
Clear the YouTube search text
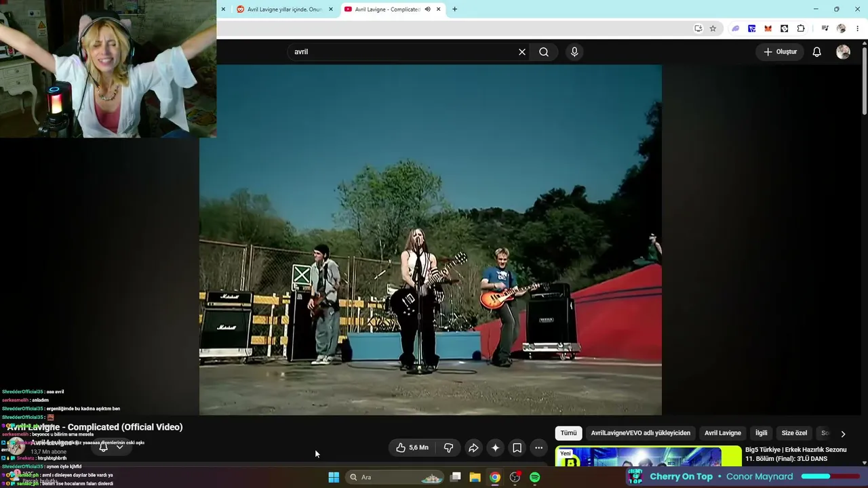coord(522,52)
